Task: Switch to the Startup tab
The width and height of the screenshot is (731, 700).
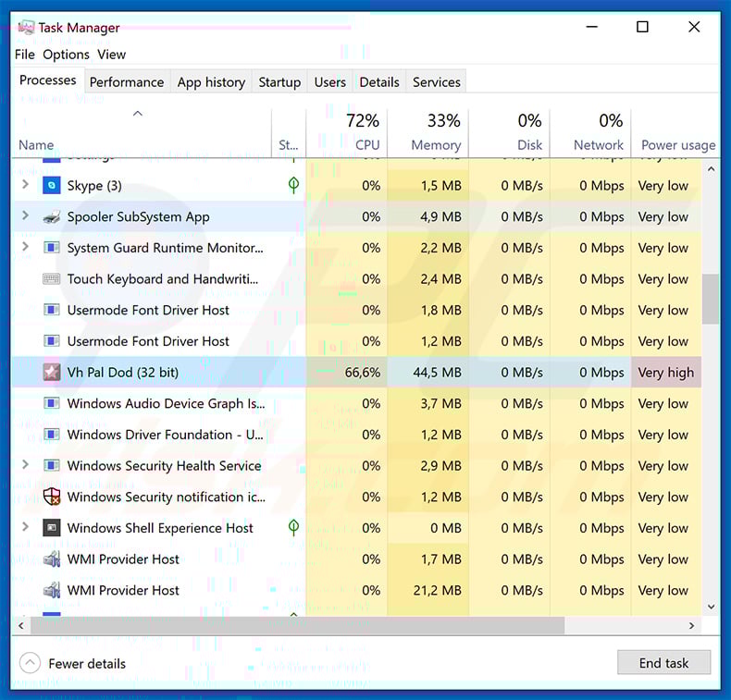Action: click(279, 82)
